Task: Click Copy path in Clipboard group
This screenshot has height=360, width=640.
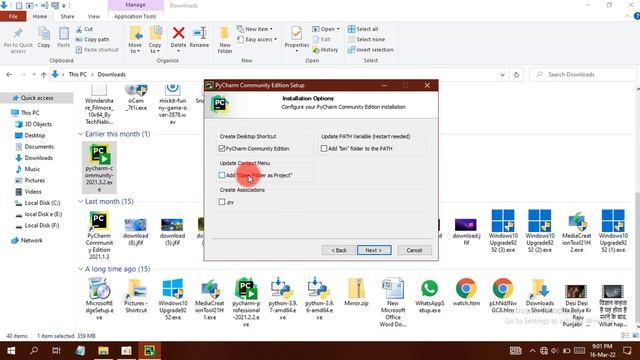Action: pos(93,40)
